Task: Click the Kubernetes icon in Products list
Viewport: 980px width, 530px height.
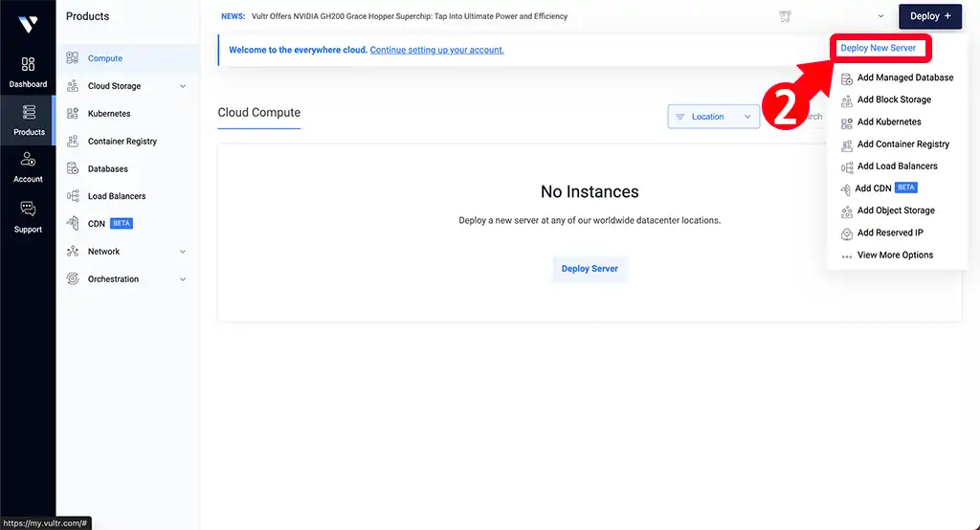Action: [73, 113]
